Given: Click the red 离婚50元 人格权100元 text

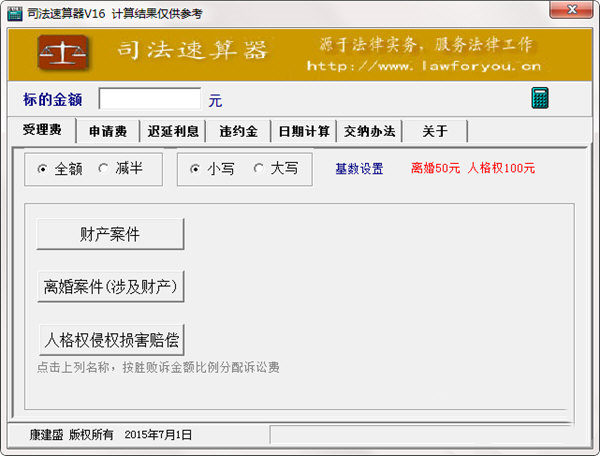Looking at the screenshot, I should (473, 168).
